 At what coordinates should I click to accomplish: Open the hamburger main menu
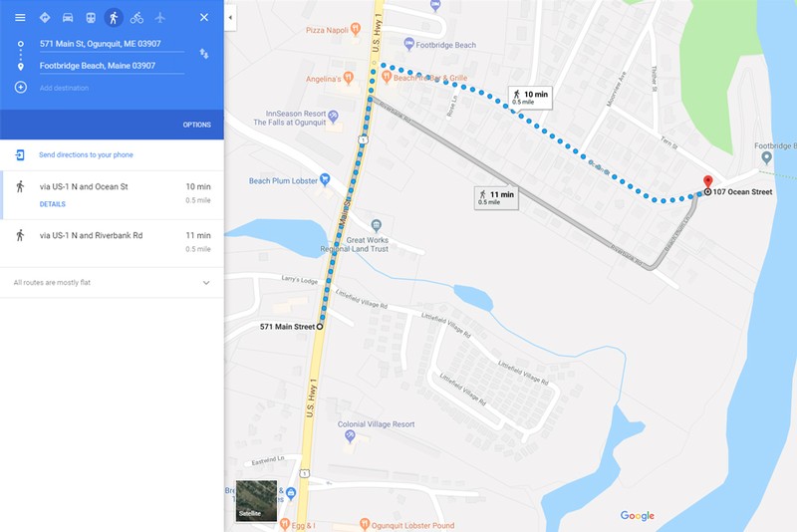(20, 18)
